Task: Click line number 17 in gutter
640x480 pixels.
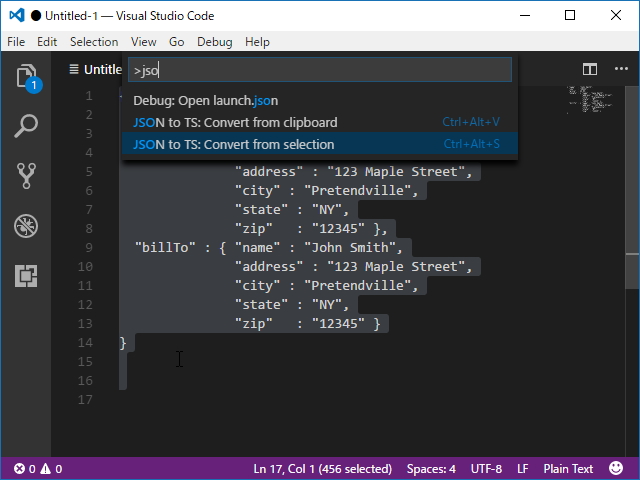Action: [x=85, y=400]
